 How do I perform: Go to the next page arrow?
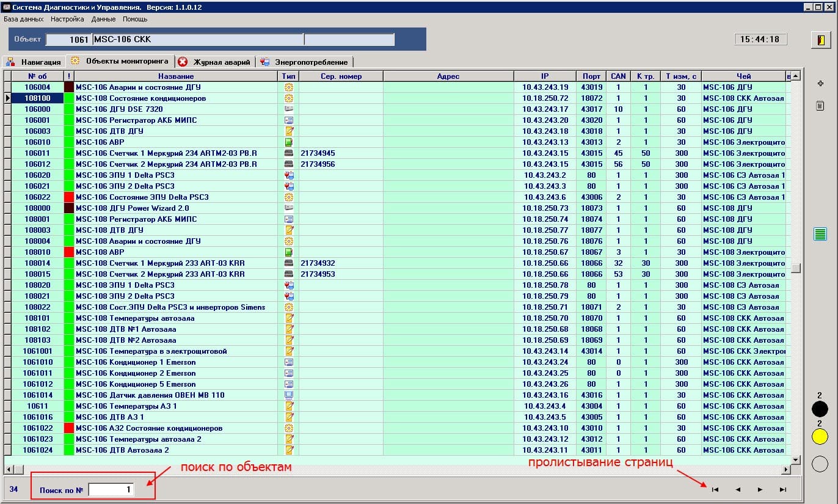point(760,489)
